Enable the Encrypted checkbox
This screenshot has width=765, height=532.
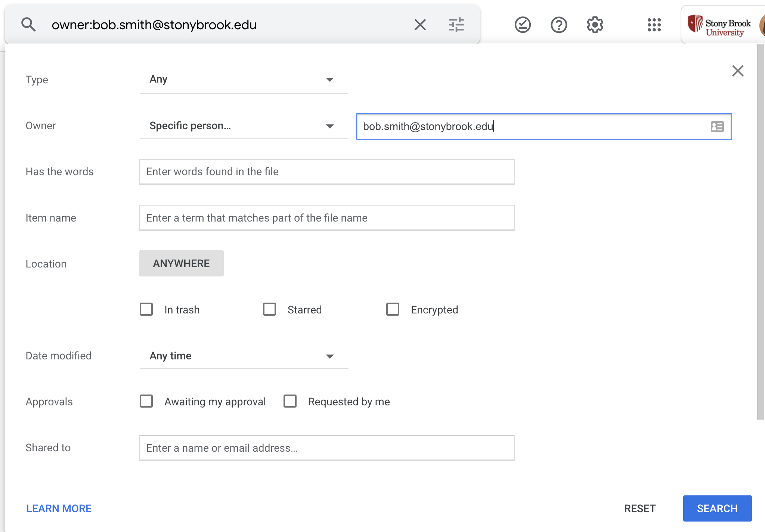coord(392,309)
